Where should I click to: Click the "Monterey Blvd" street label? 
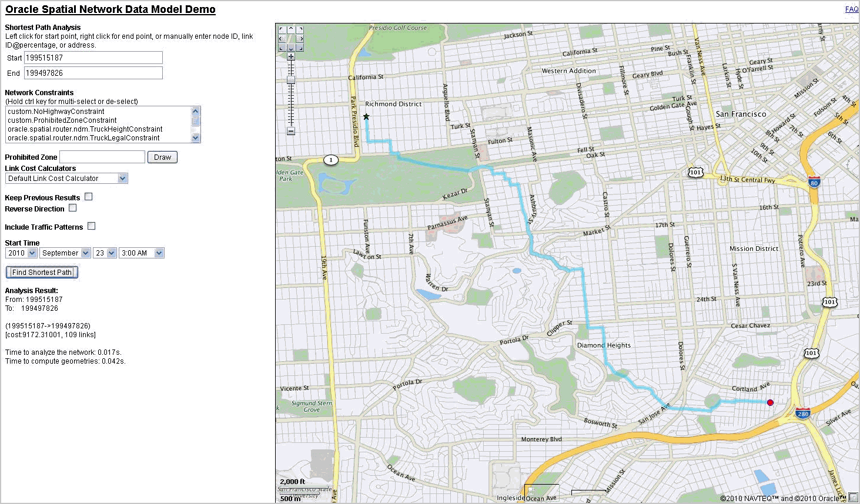541,439
